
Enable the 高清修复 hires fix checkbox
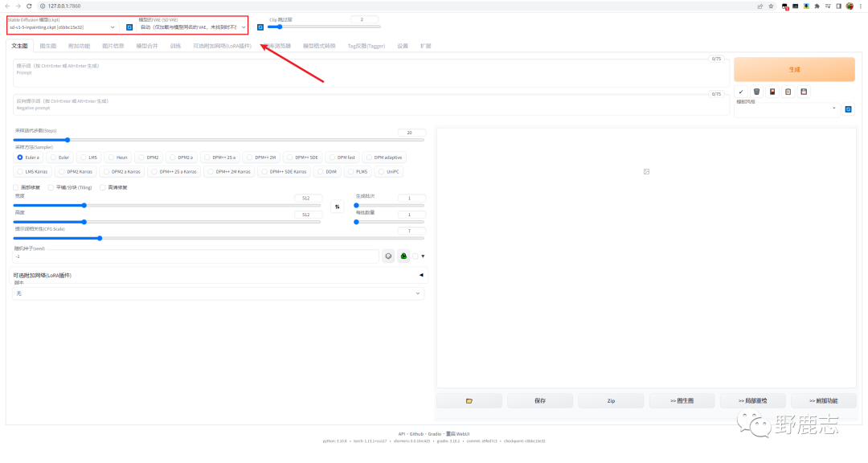point(102,188)
